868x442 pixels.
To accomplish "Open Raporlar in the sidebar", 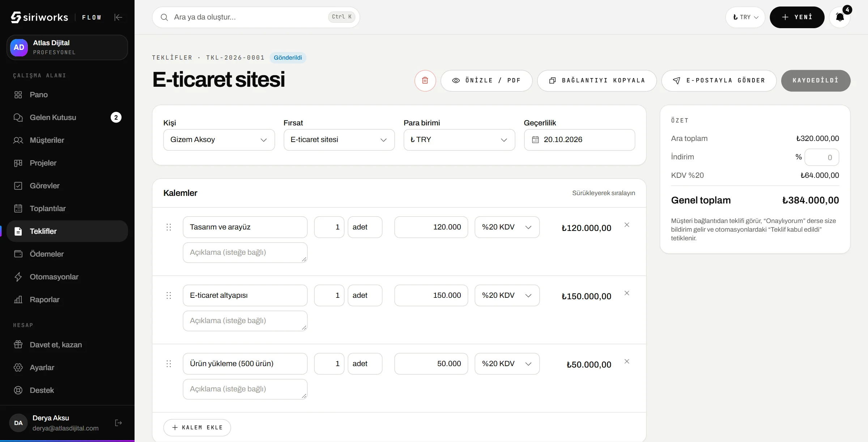I will coord(67,300).
